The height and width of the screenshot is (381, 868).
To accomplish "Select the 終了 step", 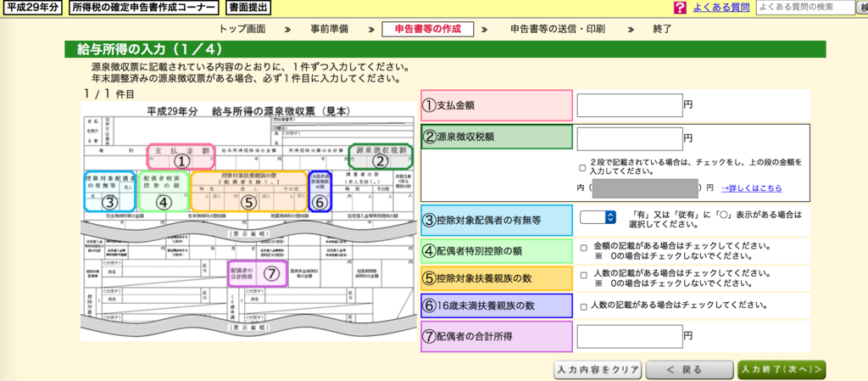I will click(x=662, y=30).
